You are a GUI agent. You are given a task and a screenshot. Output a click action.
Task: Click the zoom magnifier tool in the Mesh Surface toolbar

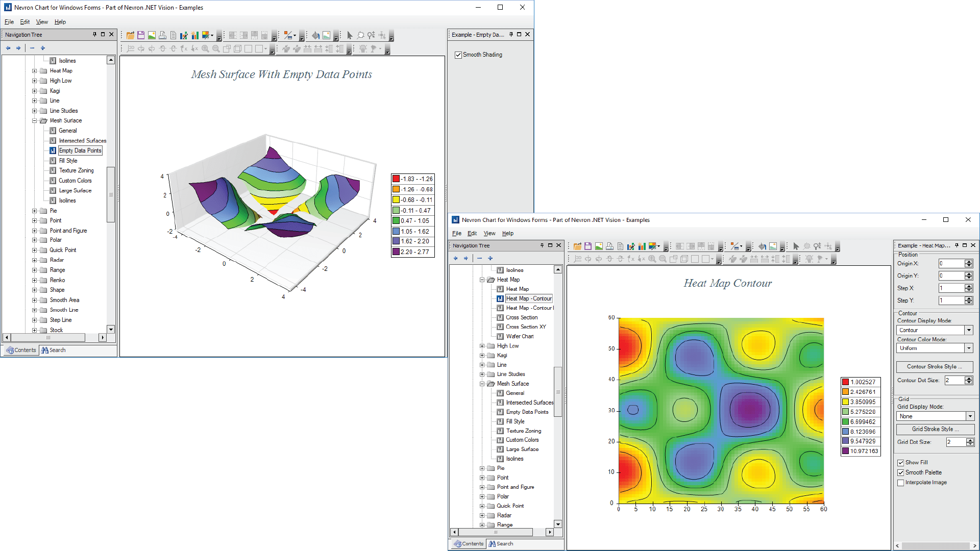click(371, 35)
